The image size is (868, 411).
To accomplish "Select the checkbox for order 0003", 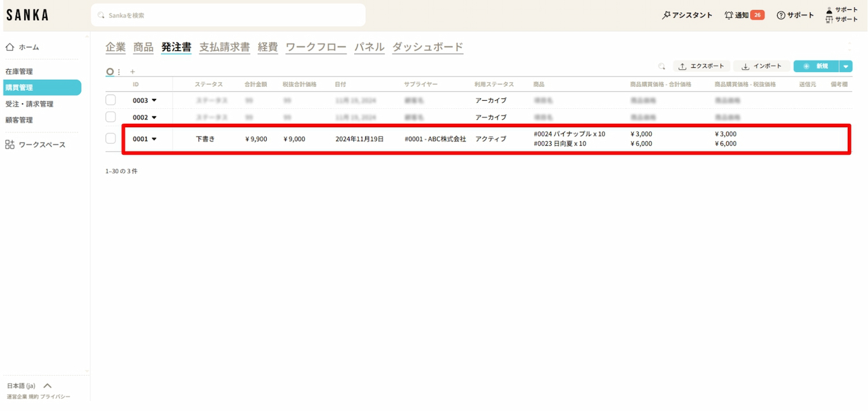I will pyautogui.click(x=111, y=100).
